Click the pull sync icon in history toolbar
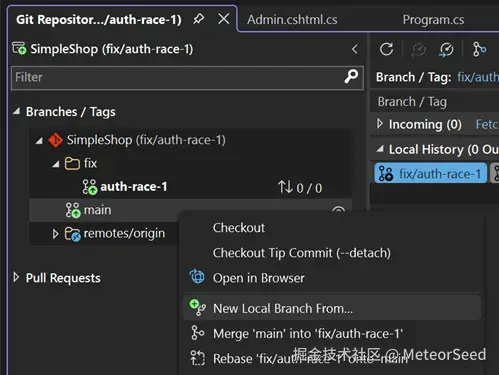This screenshot has height=375, width=499. point(446,50)
